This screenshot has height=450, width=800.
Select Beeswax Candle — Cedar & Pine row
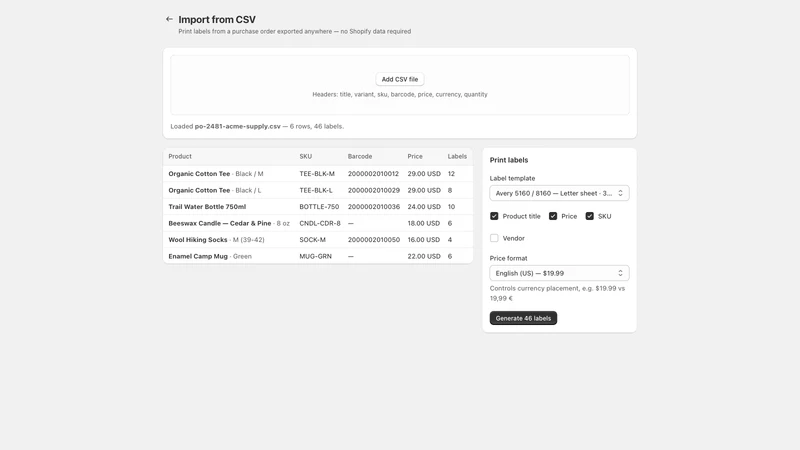[318, 223]
